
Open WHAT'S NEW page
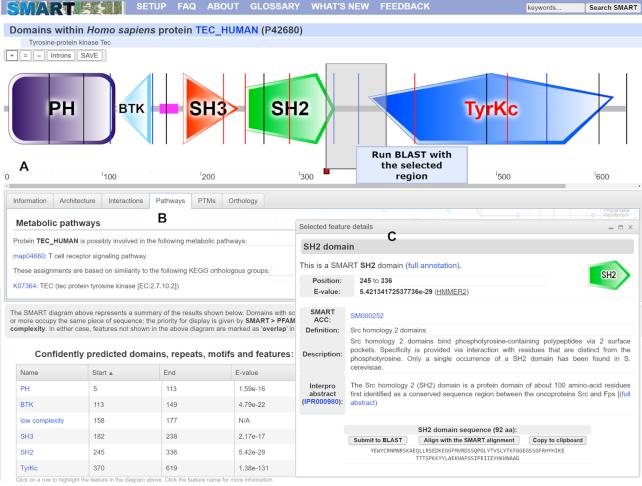tap(340, 7)
